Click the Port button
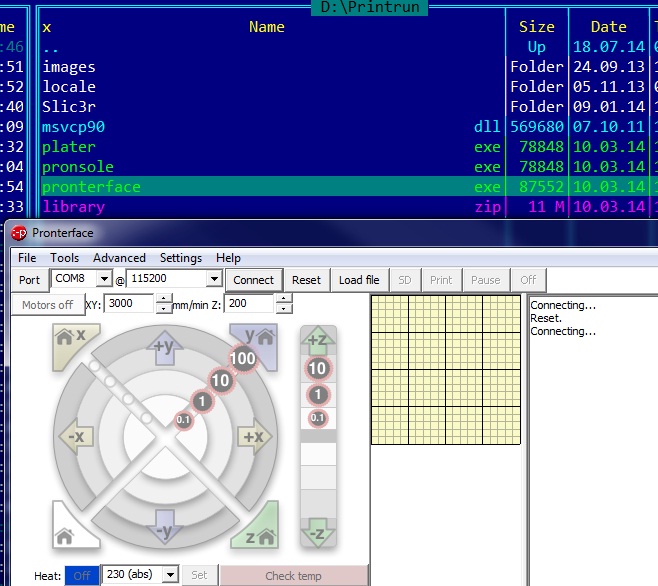 click(x=29, y=280)
